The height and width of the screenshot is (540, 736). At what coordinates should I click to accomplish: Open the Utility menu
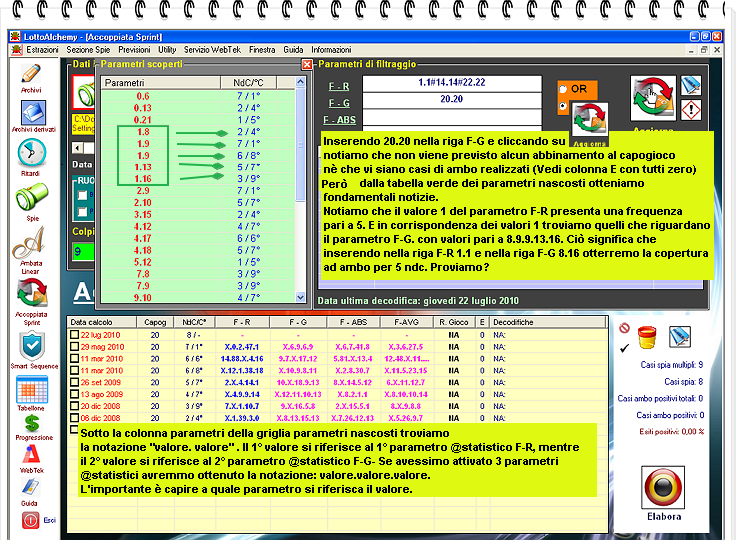click(x=167, y=50)
